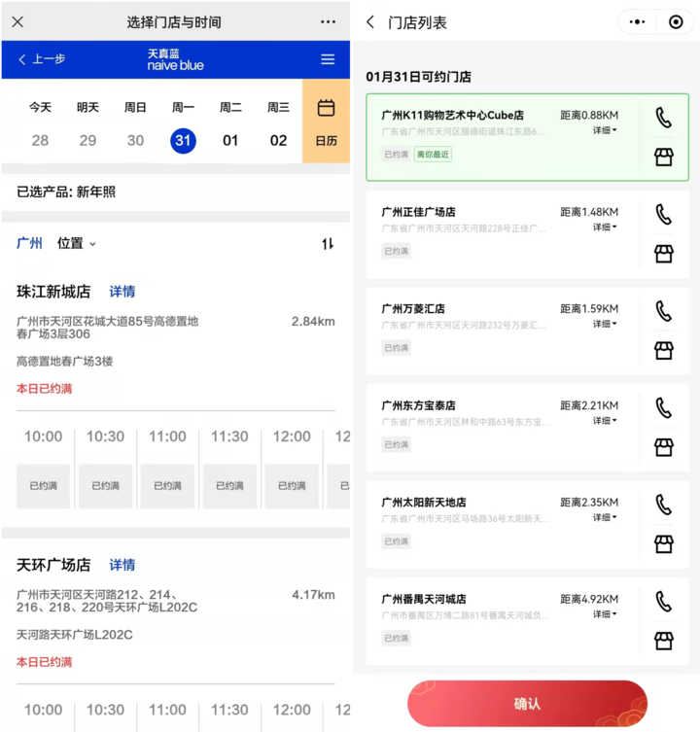Call the 广州番禺天河城店
This screenshot has height=732, width=700.
point(664,602)
